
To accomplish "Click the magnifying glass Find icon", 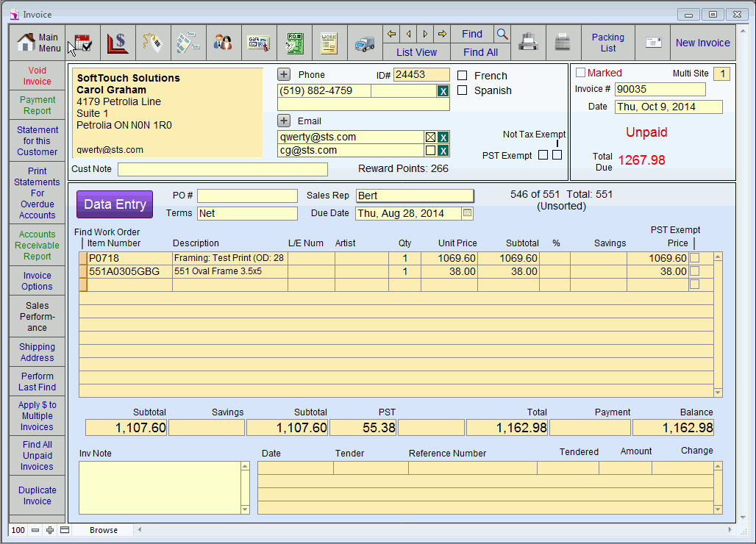I will 502,34.
